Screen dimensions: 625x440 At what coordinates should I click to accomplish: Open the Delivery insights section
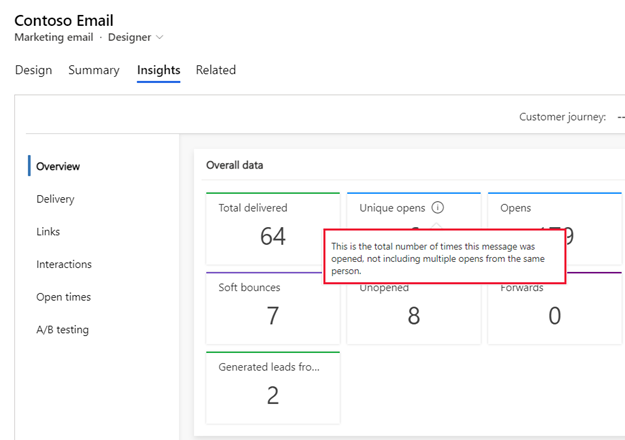[x=55, y=199]
